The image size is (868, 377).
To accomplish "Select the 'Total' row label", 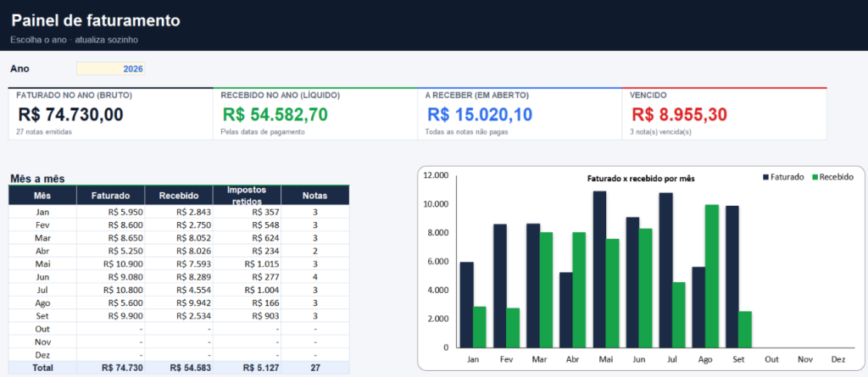I will pyautogui.click(x=42, y=368).
